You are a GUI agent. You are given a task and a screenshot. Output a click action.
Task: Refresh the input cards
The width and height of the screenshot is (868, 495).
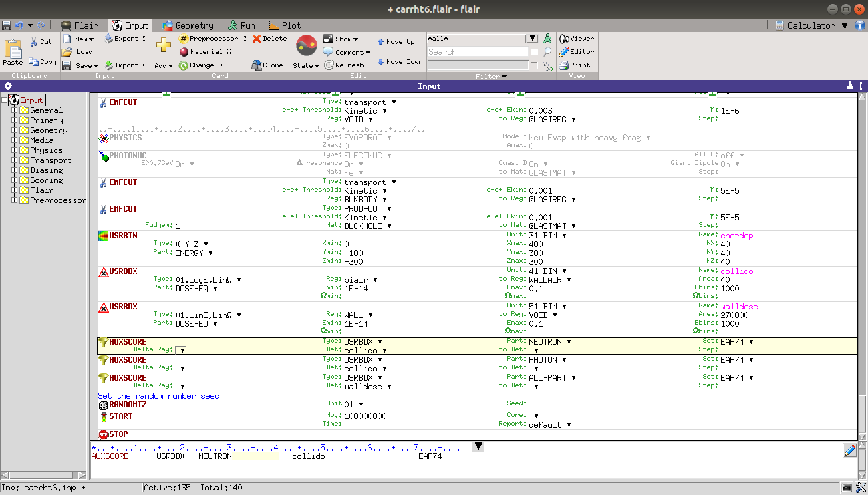click(x=345, y=65)
